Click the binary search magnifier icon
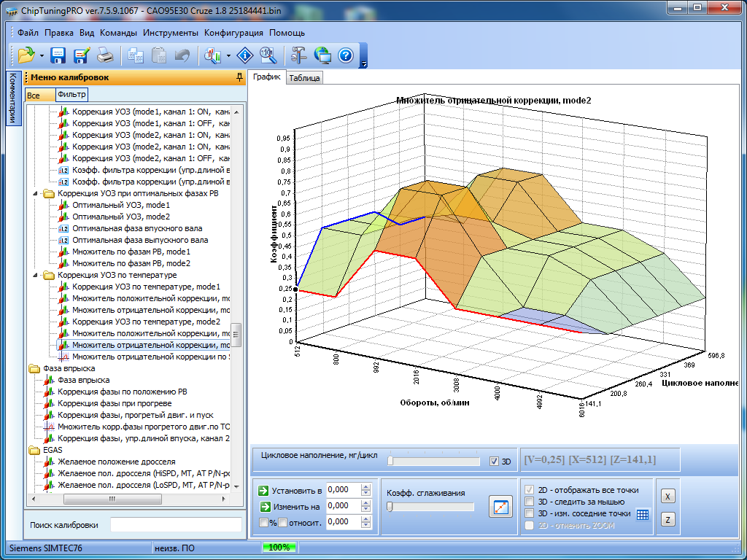This screenshot has width=747, height=560. tap(268, 55)
